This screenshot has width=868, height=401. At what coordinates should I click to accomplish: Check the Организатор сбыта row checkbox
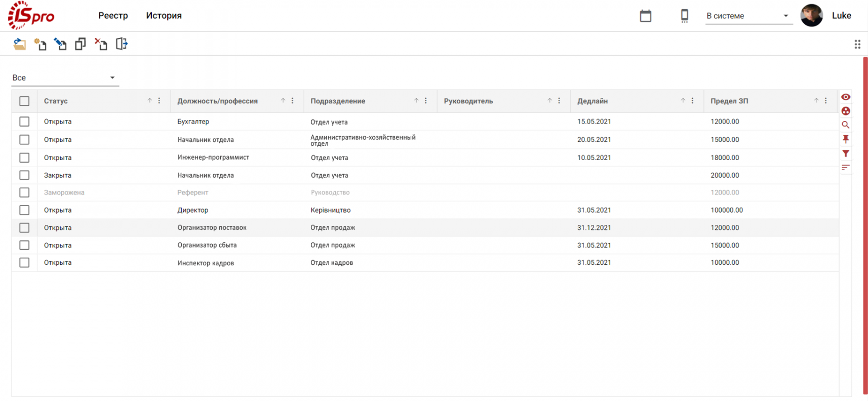point(24,245)
